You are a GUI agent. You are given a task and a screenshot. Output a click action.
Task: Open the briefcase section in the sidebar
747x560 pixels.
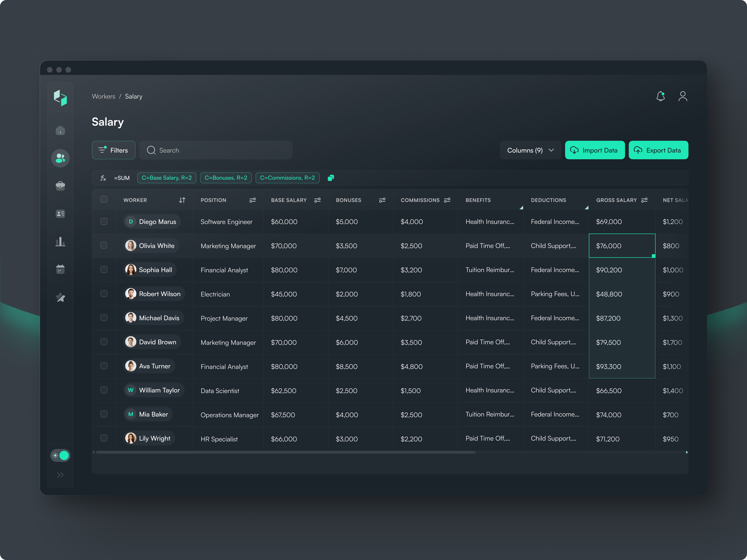coord(60,186)
